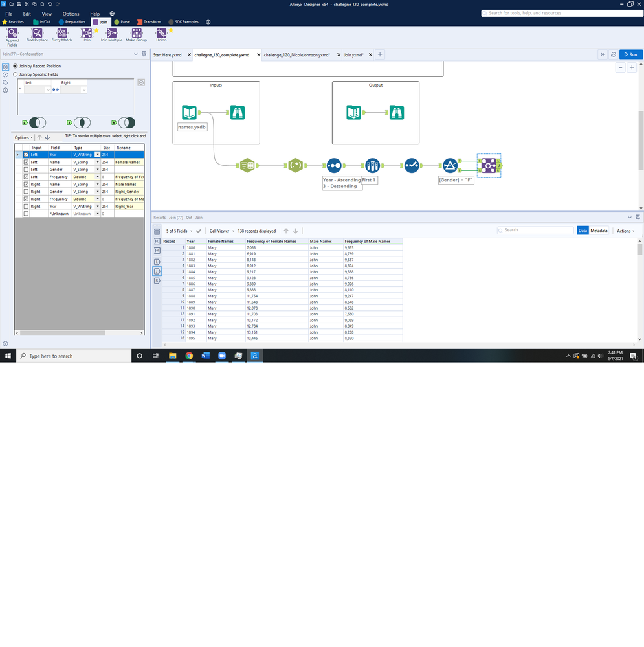Uncheck the Left Year field
This screenshot has width=644, height=647.
pos(26,155)
